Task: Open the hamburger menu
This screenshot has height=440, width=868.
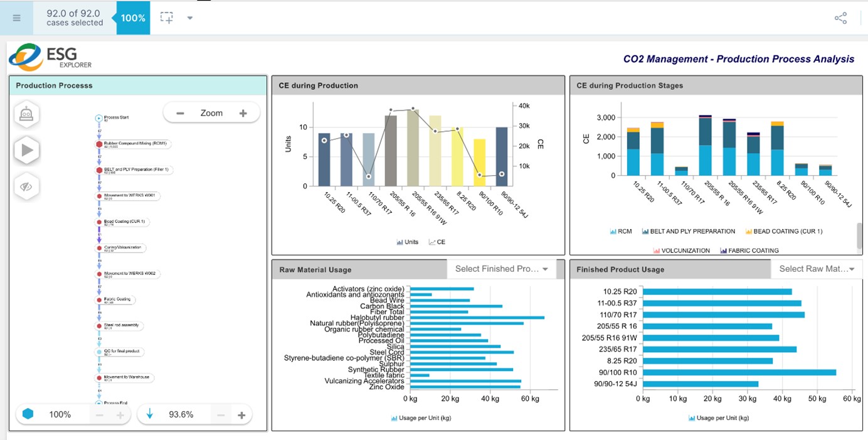Action: (17, 18)
